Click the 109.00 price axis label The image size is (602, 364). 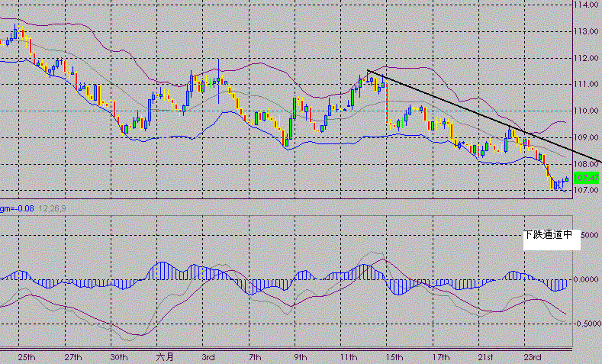[587, 137]
